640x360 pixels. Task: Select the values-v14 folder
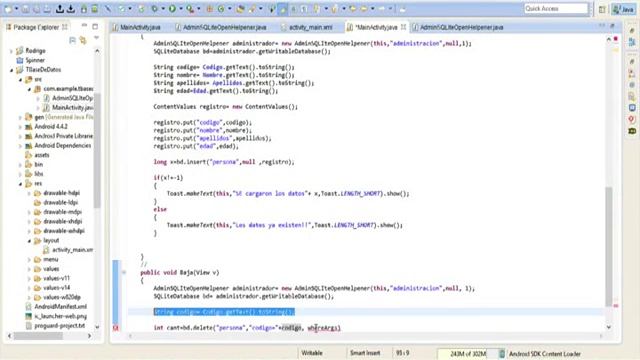[56, 288]
